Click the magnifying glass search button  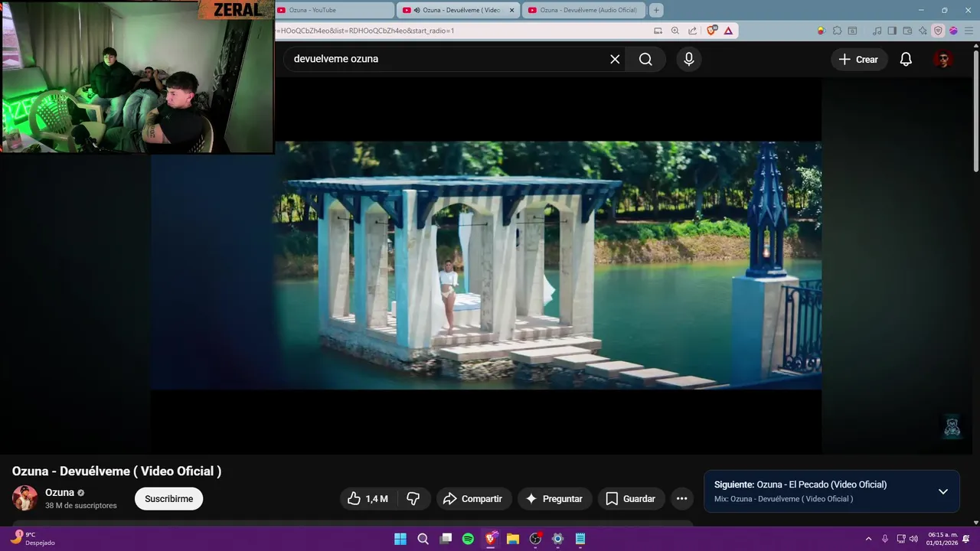pos(645,59)
